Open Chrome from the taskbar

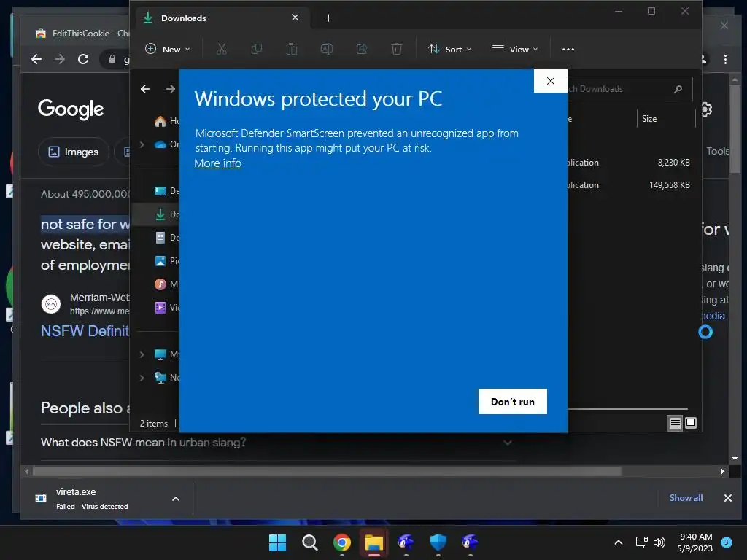click(341, 542)
